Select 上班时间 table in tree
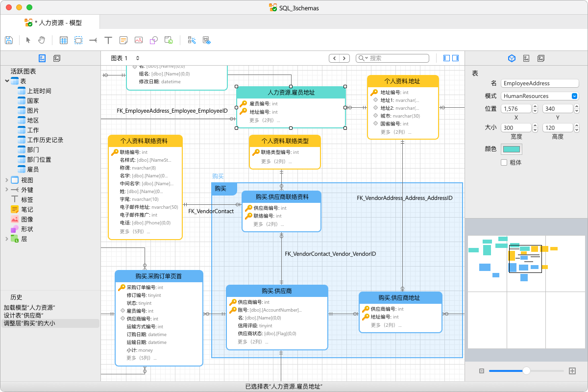This screenshot has width=588, height=392. (39, 91)
